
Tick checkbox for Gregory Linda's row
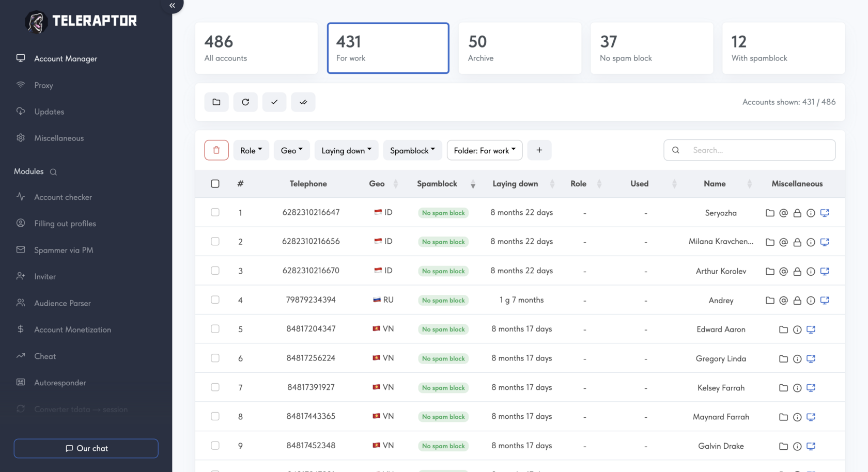point(215,358)
